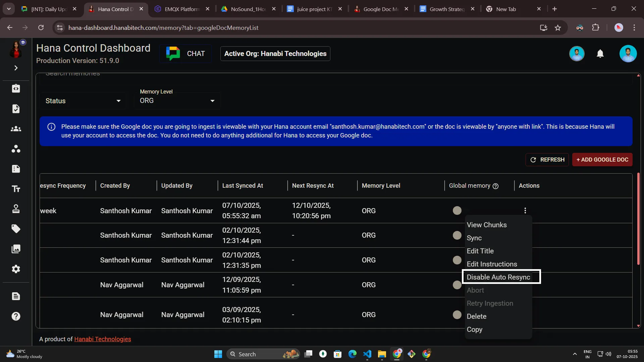The image size is (644, 362).
Task: Open the Status filter dropdown
Action: [83, 101]
